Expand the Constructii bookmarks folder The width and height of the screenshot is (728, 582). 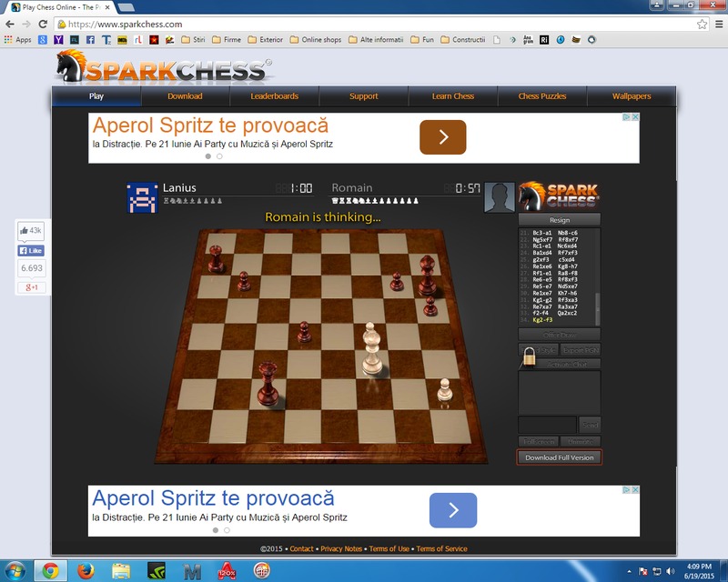463,40
